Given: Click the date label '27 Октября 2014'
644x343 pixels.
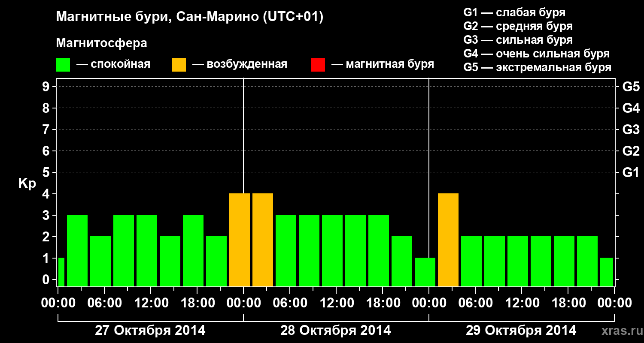Looking at the screenshot, I should tap(150, 331).
